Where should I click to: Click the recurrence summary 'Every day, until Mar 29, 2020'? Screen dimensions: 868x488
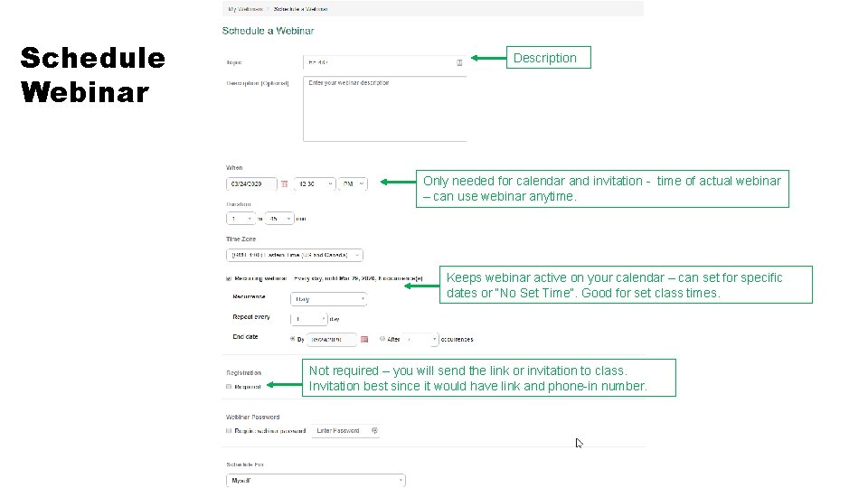335,278
